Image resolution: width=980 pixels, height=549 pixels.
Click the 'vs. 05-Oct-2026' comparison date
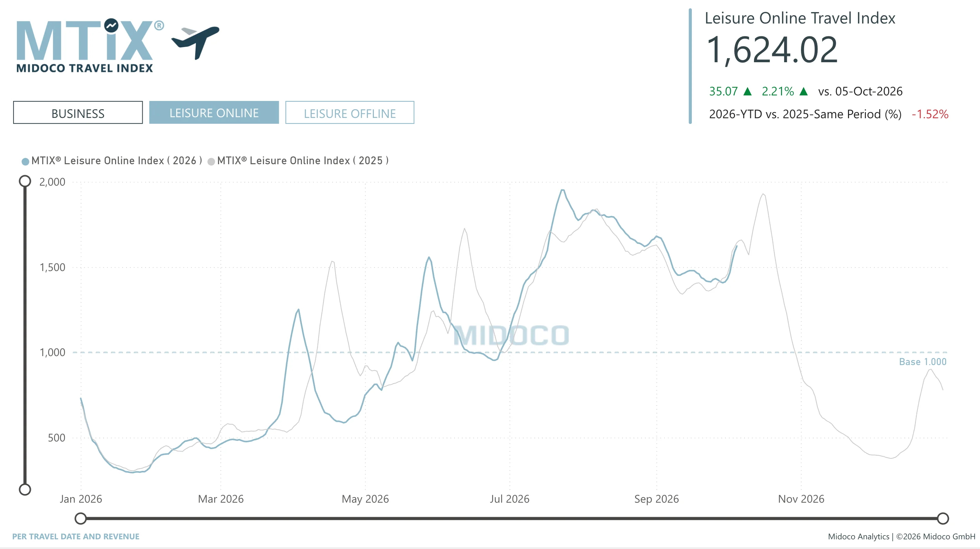860,91
